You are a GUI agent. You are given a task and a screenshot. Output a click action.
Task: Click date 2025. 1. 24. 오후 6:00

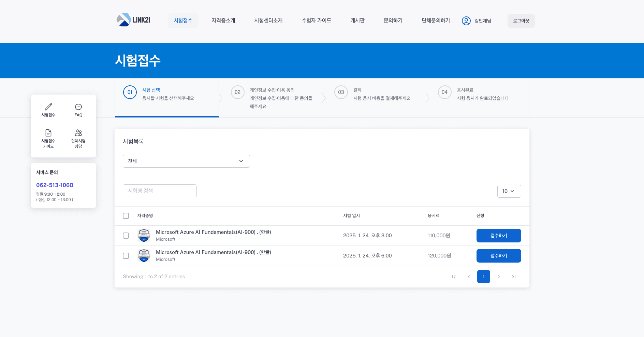tap(367, 256)
